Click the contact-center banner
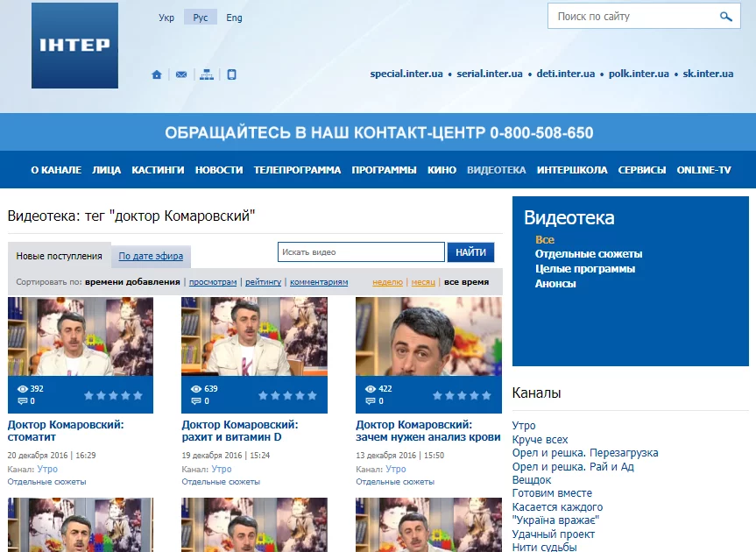Viewport: 756px width, 552px height. pyautogui.click(x=378, y=132)
